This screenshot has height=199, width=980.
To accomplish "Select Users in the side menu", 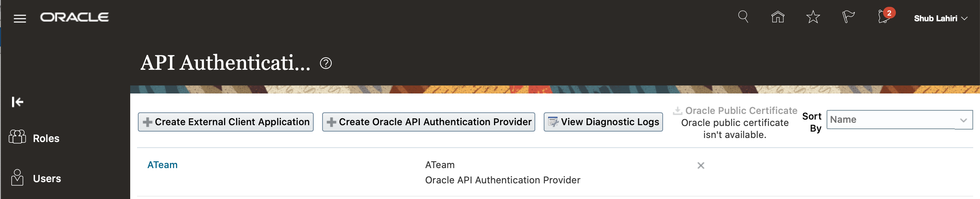I will pyautogui.click(x=47, y=179).
